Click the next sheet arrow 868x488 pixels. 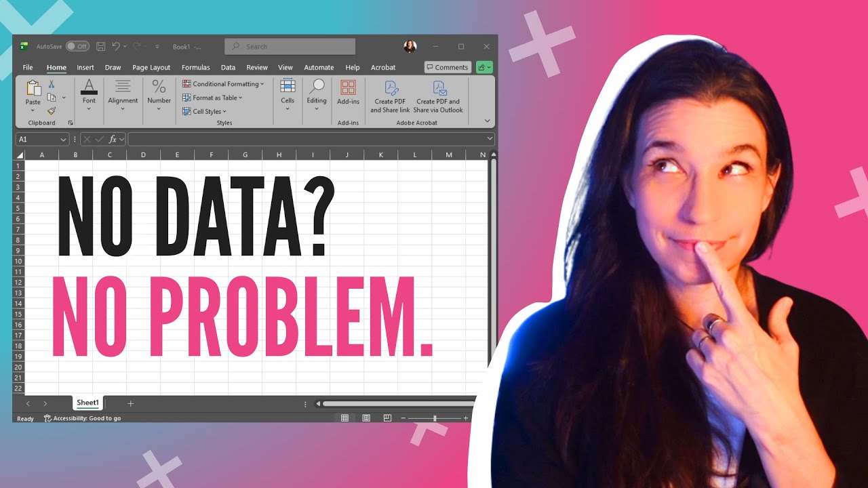pos(45,403)
